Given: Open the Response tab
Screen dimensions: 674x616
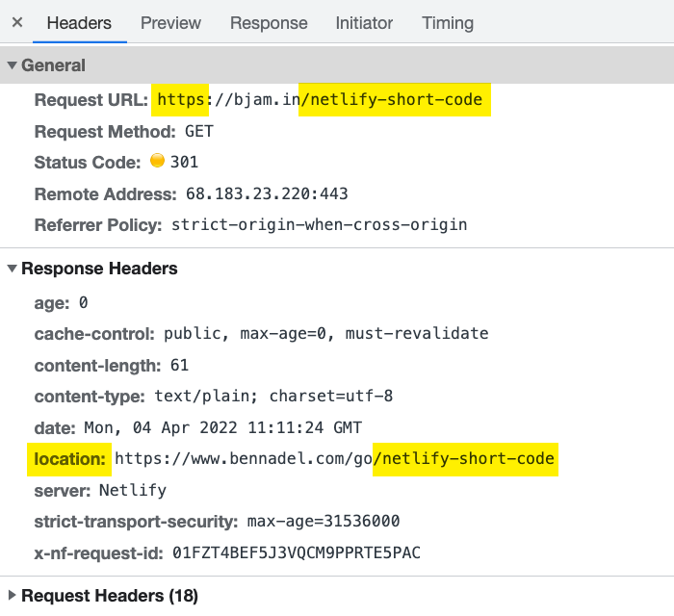Looking at the screenshot, I should tap(269, 23).
